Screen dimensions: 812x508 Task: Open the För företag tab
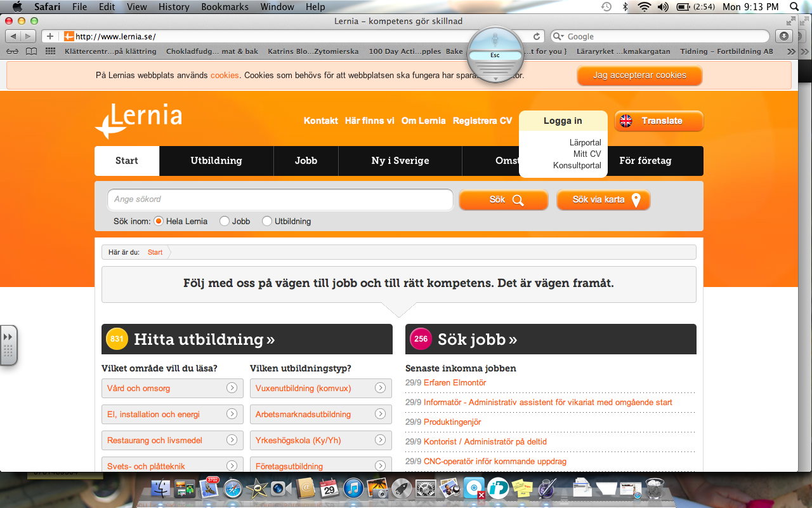[645, 161]
